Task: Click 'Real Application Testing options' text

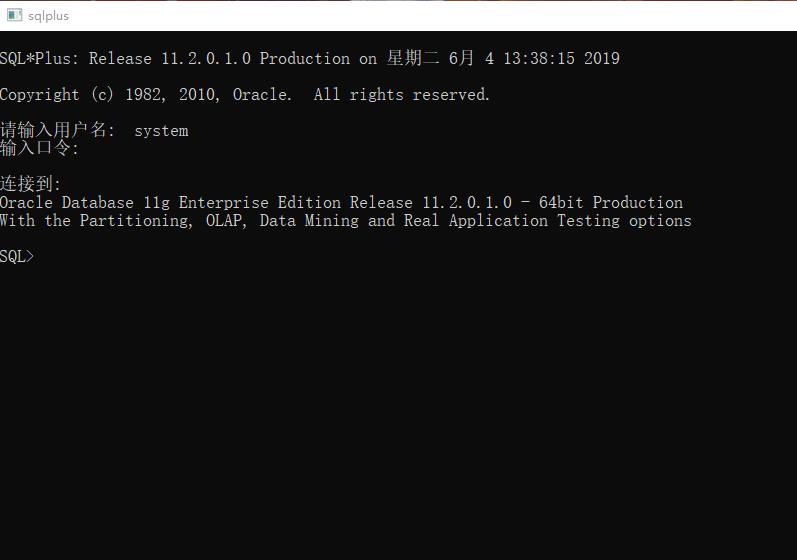Action: [547, 221]
